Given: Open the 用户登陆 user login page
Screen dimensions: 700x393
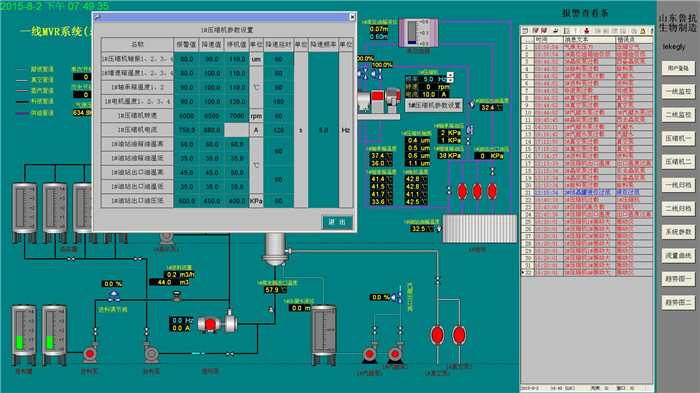Looking at the screenshot, I should tap(678, 68).
